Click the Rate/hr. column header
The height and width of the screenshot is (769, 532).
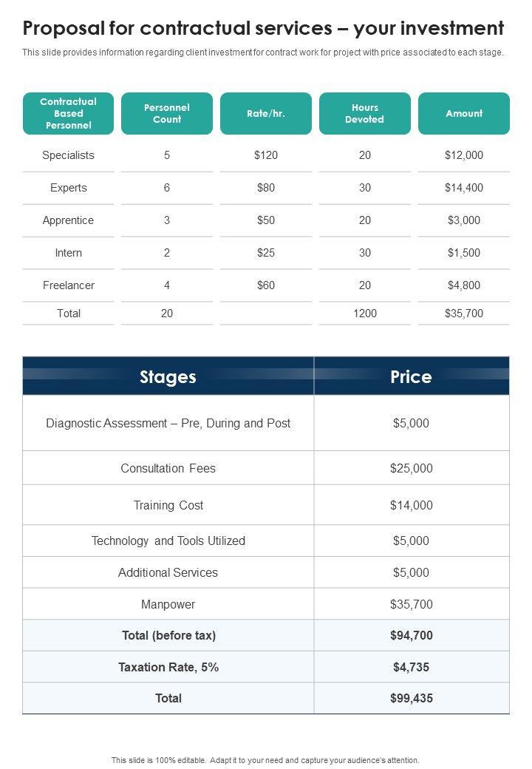(x=266, y=113)
